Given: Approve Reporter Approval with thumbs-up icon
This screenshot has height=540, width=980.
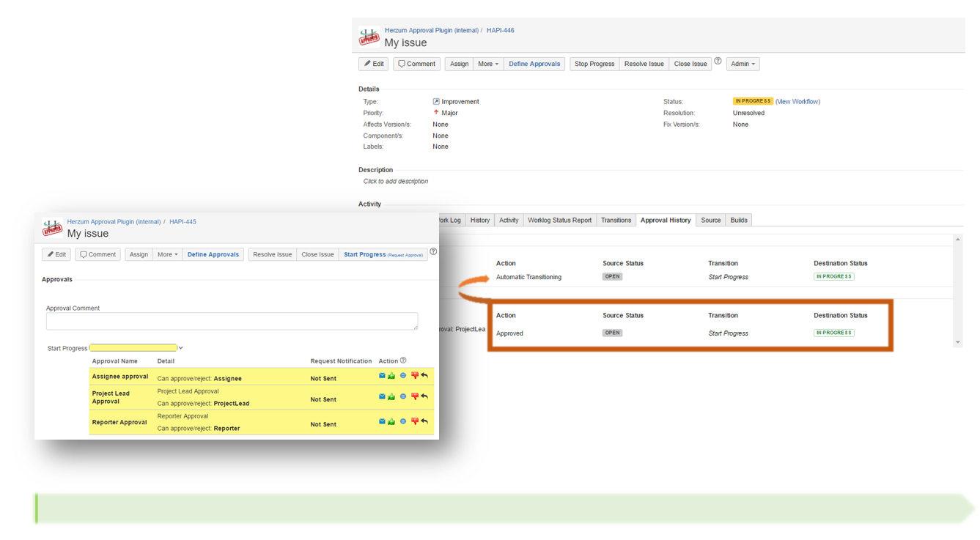Looking at the screenshot, I should (391, 421).
